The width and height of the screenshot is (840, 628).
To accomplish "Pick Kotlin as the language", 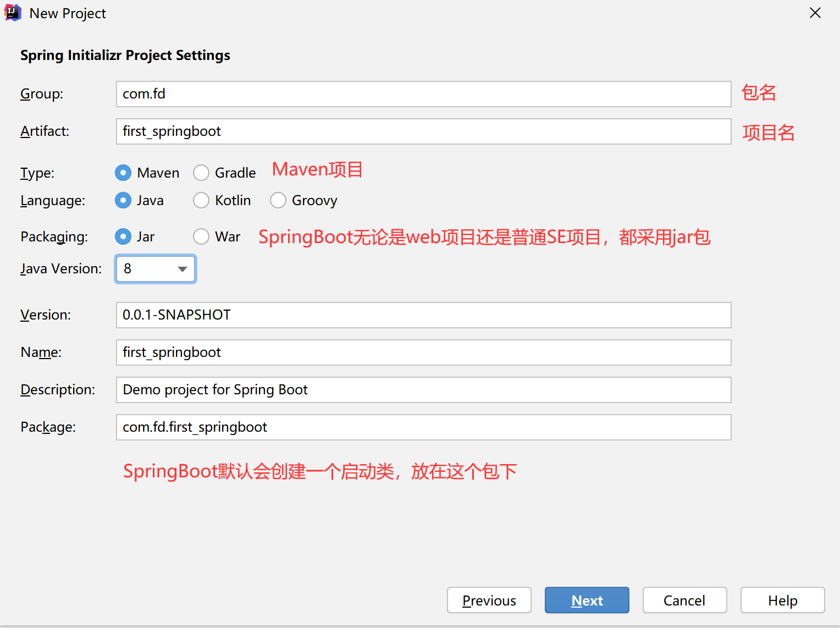I will pos(202,200).
